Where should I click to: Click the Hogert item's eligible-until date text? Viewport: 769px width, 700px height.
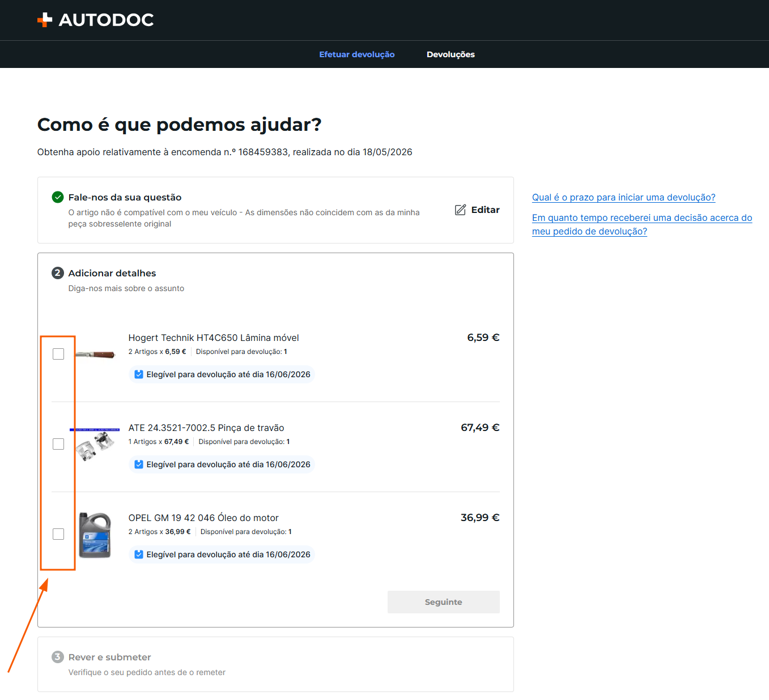[x=228, y=374]
